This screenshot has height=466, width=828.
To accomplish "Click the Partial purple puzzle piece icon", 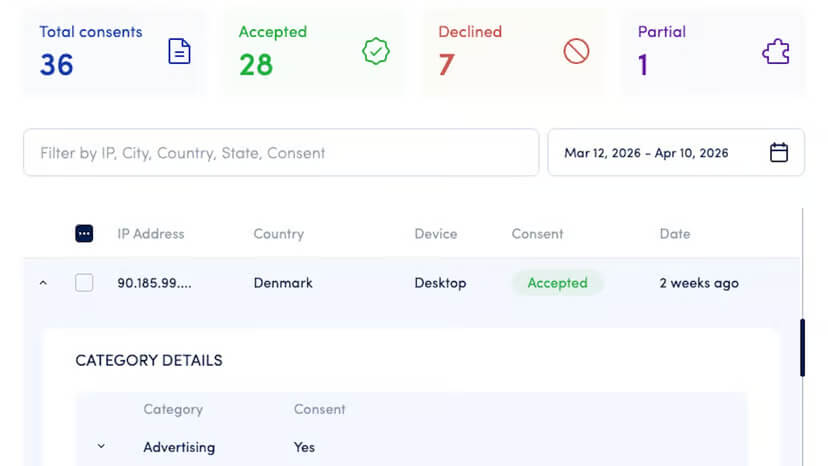I will click(776, 52).
